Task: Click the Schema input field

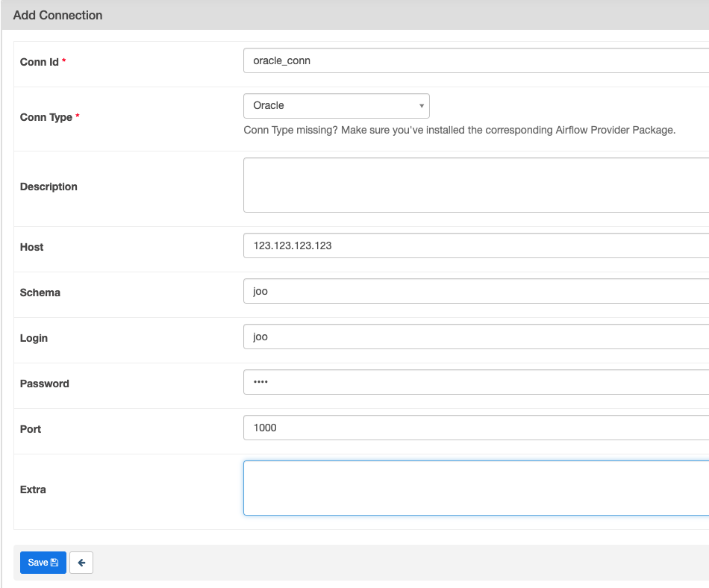Action: pos(476,291)
